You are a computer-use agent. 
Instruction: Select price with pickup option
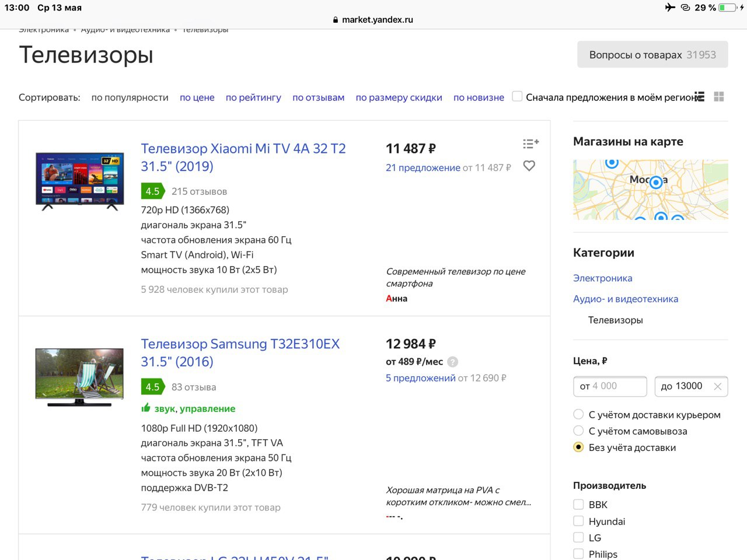pos(578,430)
